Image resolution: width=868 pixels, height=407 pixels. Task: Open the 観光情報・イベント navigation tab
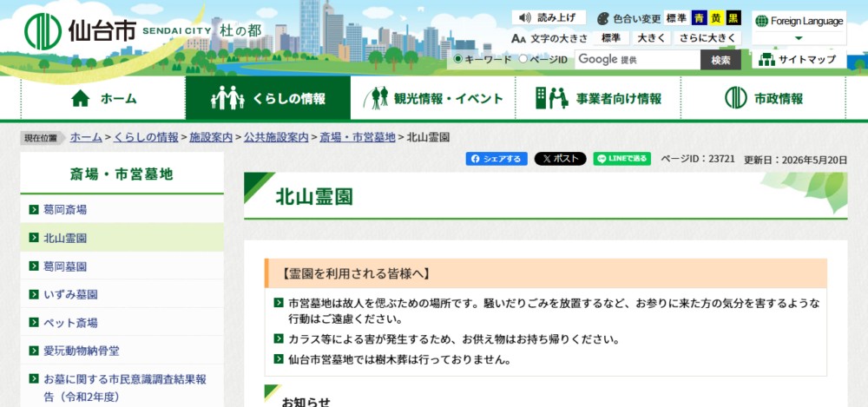click(x=433, y=99)
